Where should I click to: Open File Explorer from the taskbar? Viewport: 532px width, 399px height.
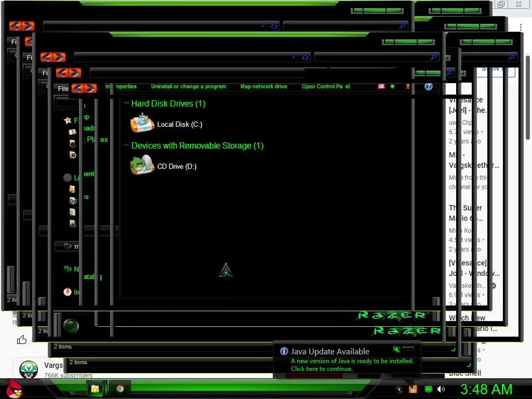[x=95, y=389]
